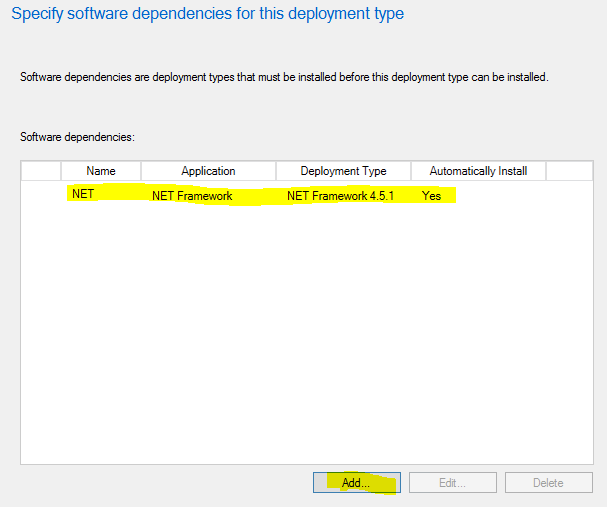Select the NET Framework application cell
The image size is (607, 507).
tap(192, 196)
